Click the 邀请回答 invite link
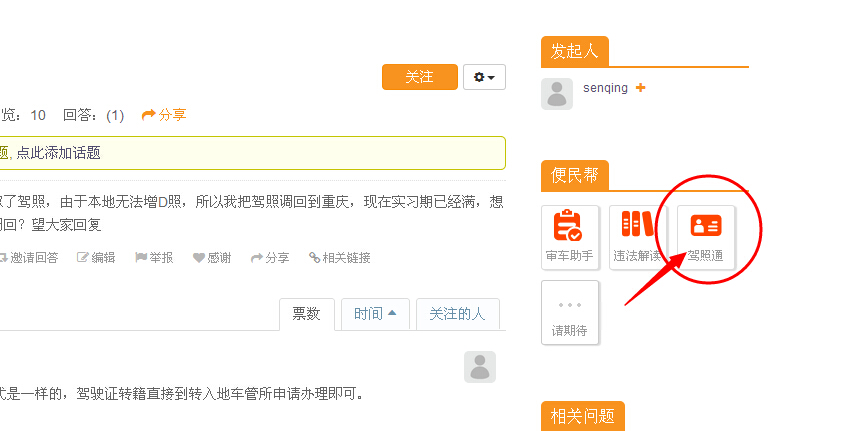The width and height of the screenshot is (842, 431). tap(29, 258)
